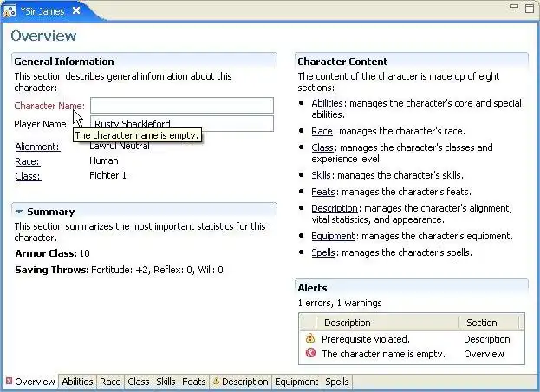Switch to the Equipment tab
Image resolution: width=540 pixels, height=392 pixels.
[296, 382]
